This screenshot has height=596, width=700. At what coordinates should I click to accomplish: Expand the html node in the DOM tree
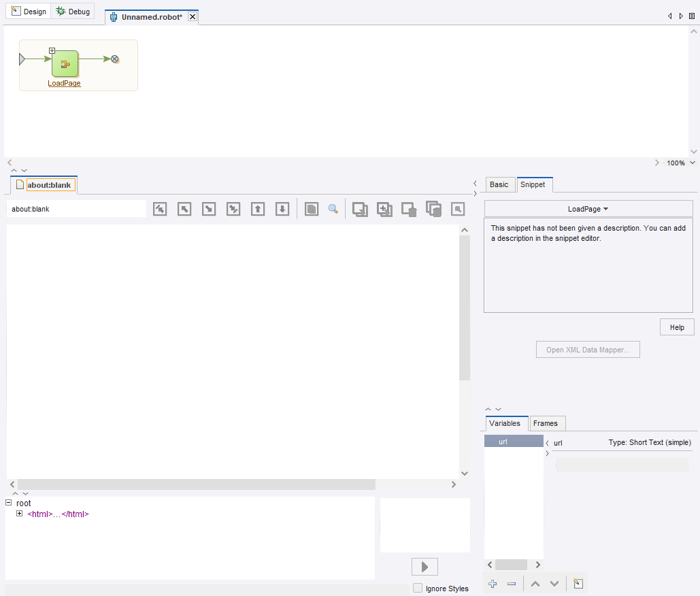click(x=19, y=514)
